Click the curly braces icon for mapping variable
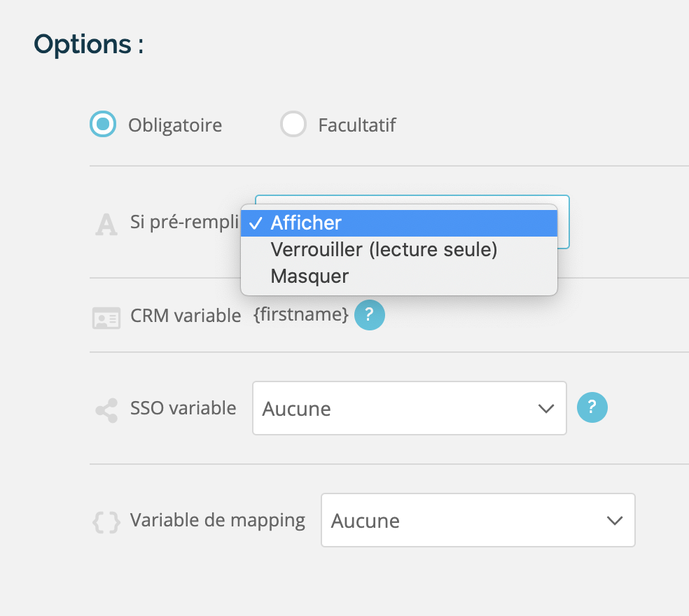This screenshot has height=616, width=689. click(x=106, y=522)
